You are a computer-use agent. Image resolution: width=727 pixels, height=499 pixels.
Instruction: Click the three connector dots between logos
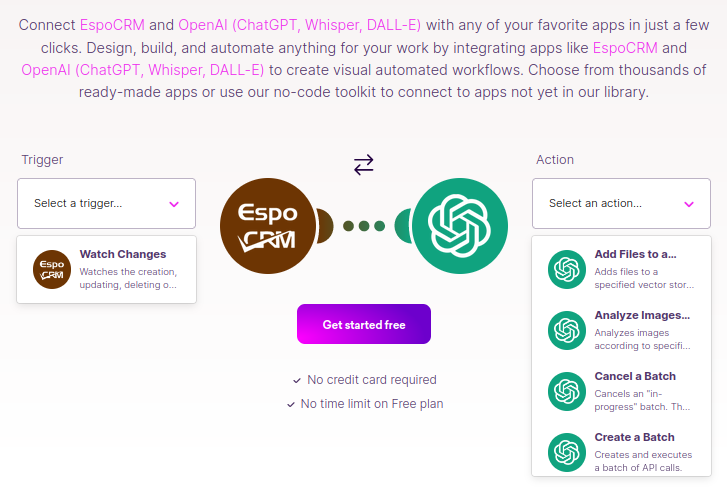(x=364, y=226)
